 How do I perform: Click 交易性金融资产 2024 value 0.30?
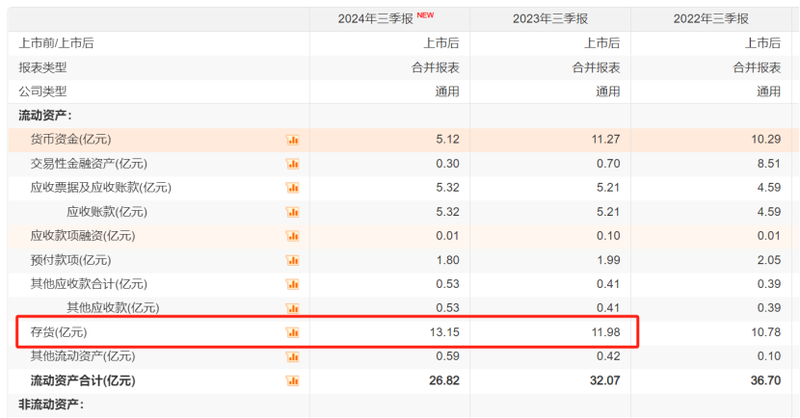coord(447,163)
